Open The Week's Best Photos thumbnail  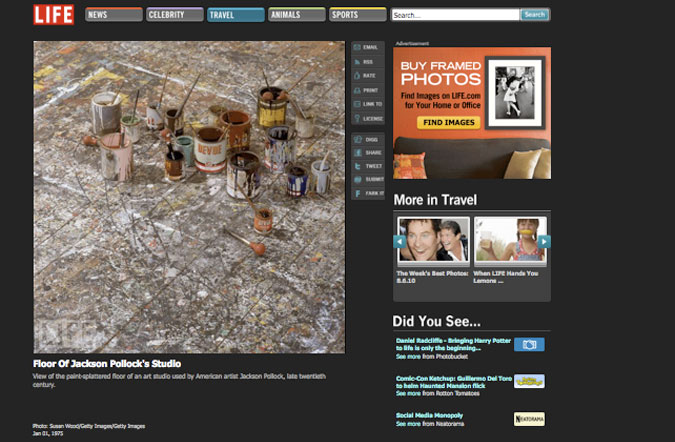click(433, 240)
